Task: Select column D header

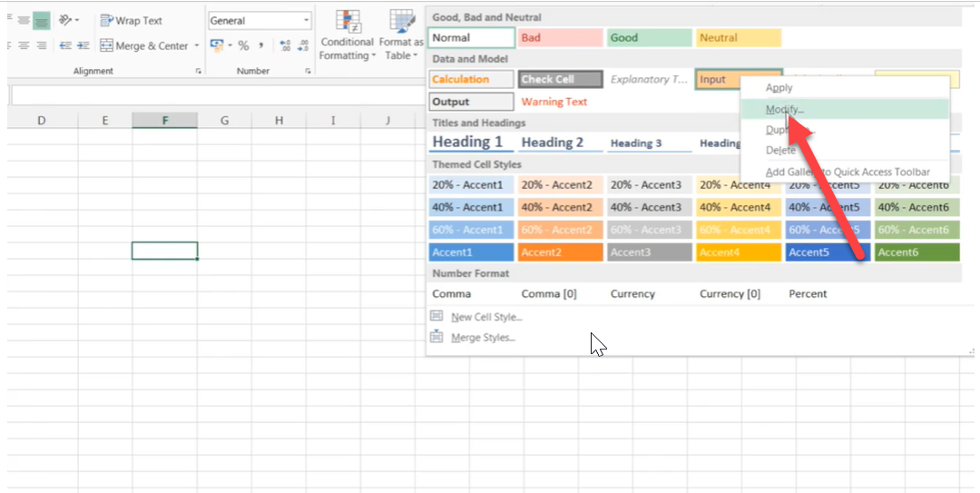Action: click(x=42, y=120)
